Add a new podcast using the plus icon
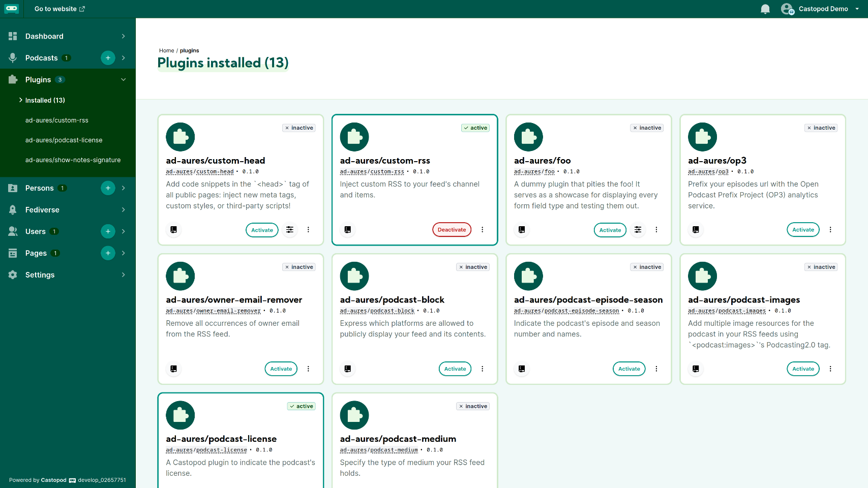 pyautogui.click(x=108, y=57)
